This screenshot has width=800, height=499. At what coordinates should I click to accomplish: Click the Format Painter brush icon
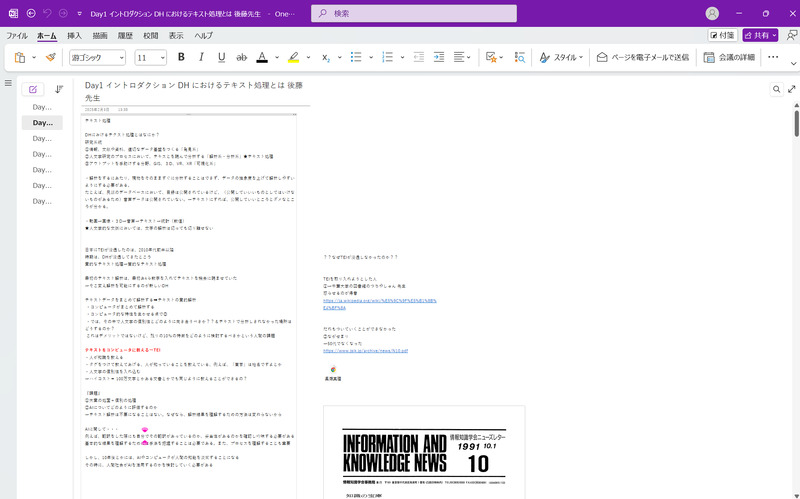point(50,58)
